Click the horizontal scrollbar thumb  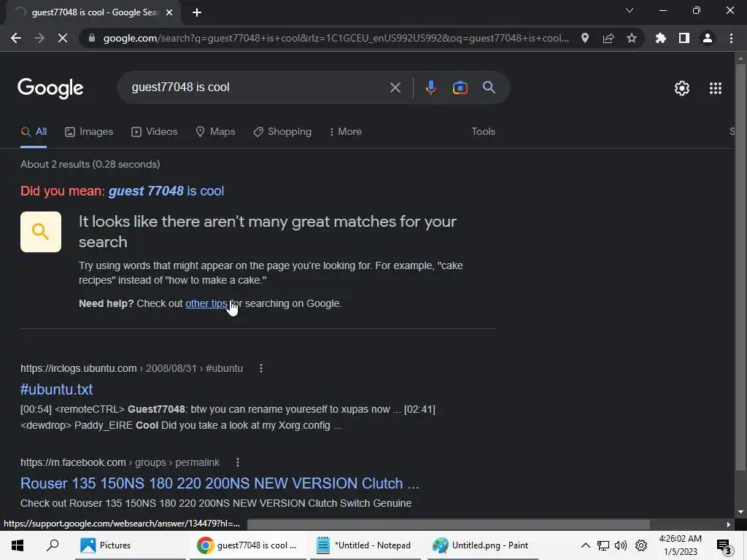pos(449,524)
